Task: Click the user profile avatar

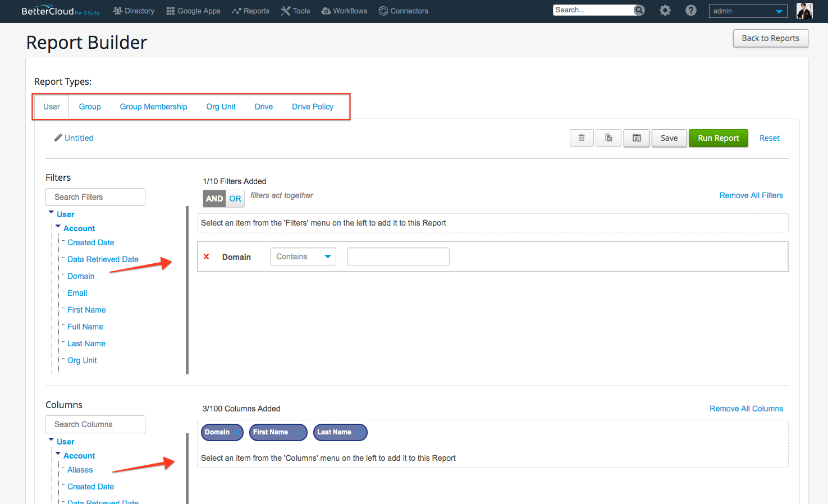Action: click(804, 11)
